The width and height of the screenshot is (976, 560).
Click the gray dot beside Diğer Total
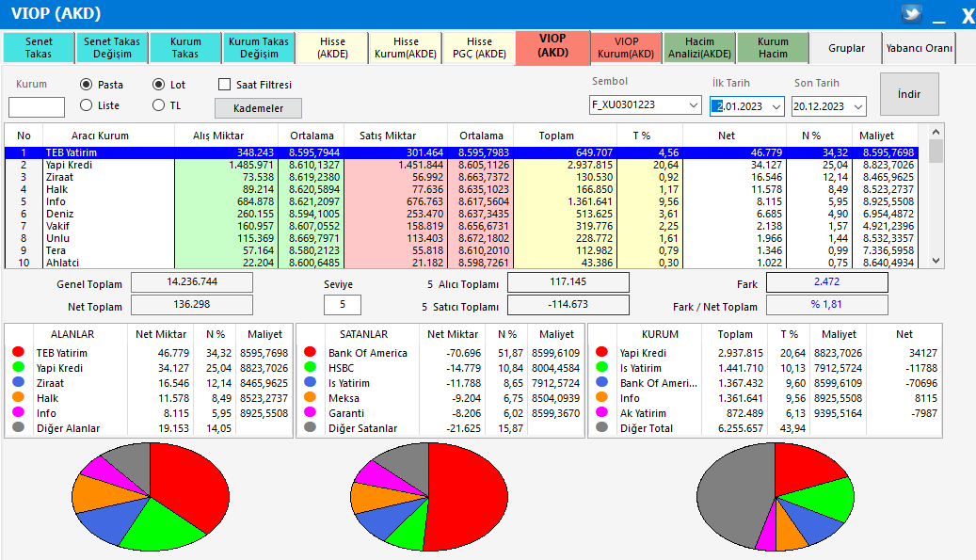point(601,427)
